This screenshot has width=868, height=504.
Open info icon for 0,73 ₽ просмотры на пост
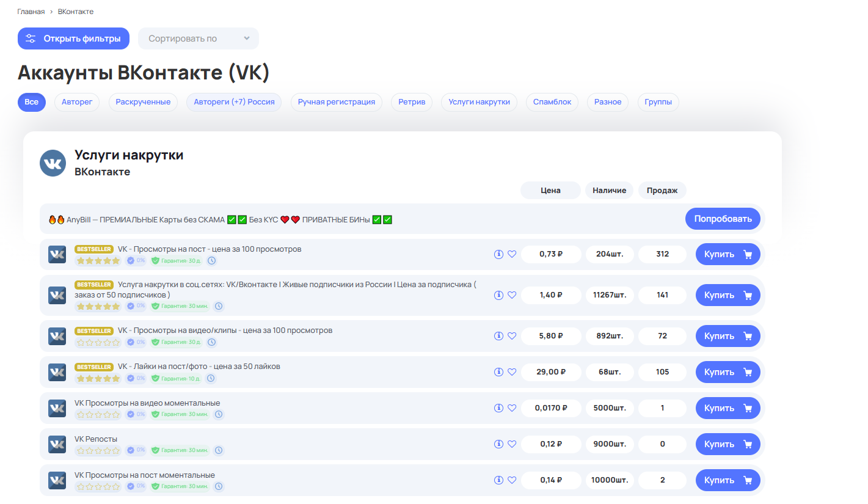pyautogui.click(x=498, y=254)
